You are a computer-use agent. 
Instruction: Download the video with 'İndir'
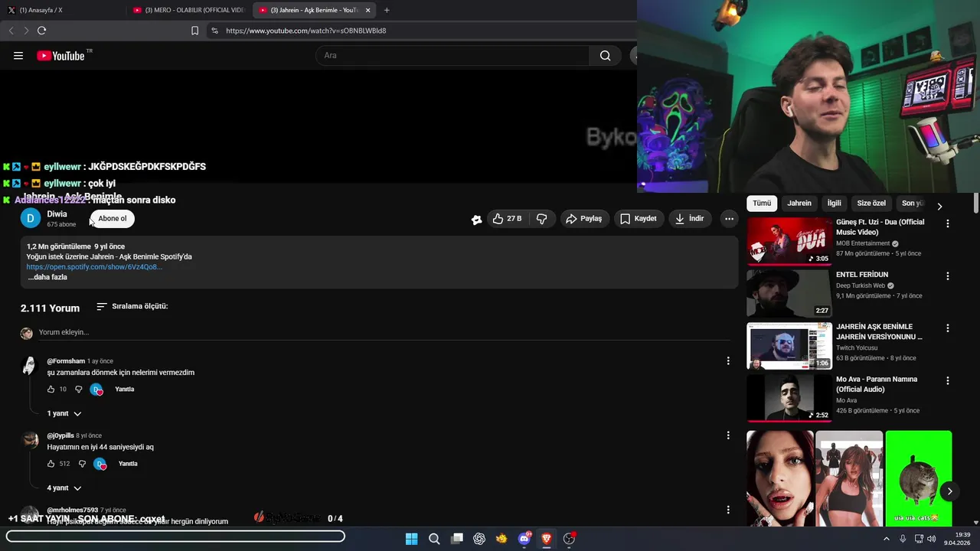689,218
